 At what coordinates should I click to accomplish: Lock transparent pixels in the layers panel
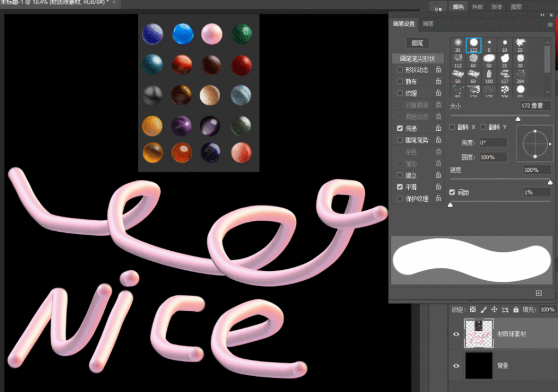click(472, 310)
